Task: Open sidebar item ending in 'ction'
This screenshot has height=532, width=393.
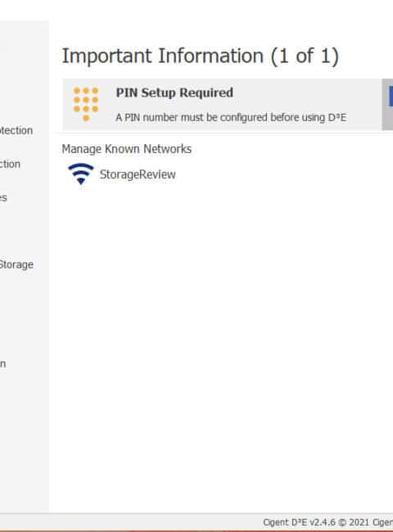Action: 10,165
